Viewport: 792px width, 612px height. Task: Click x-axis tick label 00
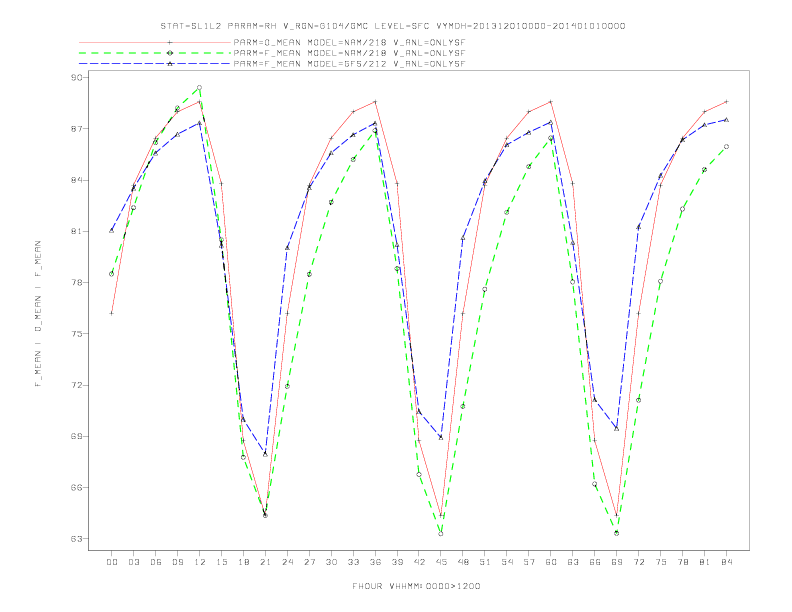[x=112, y=562]
